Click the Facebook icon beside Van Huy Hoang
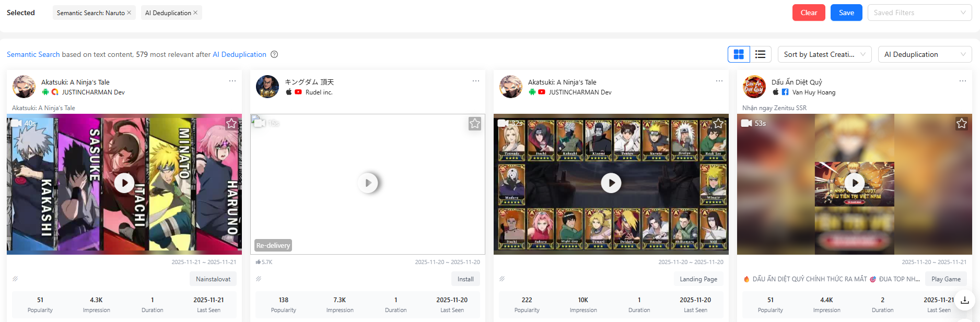The height and width of the screenshot is (322, 980). (785, 92)
